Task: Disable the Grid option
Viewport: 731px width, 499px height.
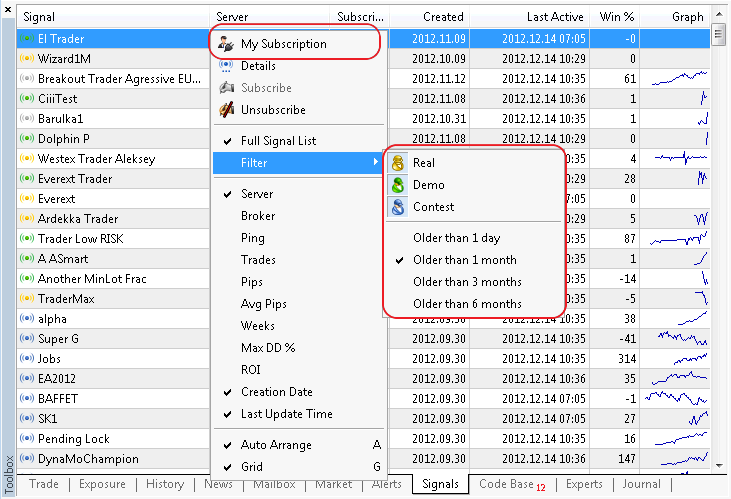Action: point(252,467)
